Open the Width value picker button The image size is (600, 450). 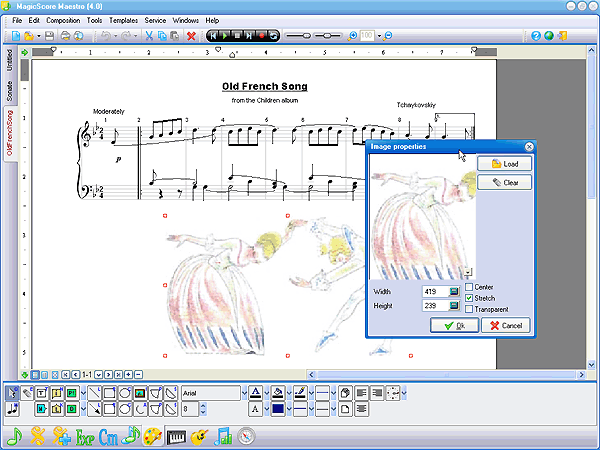[454, 292]
